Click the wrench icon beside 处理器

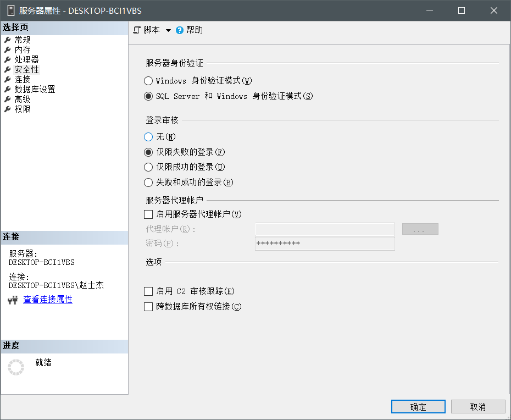tap(8, 60)
